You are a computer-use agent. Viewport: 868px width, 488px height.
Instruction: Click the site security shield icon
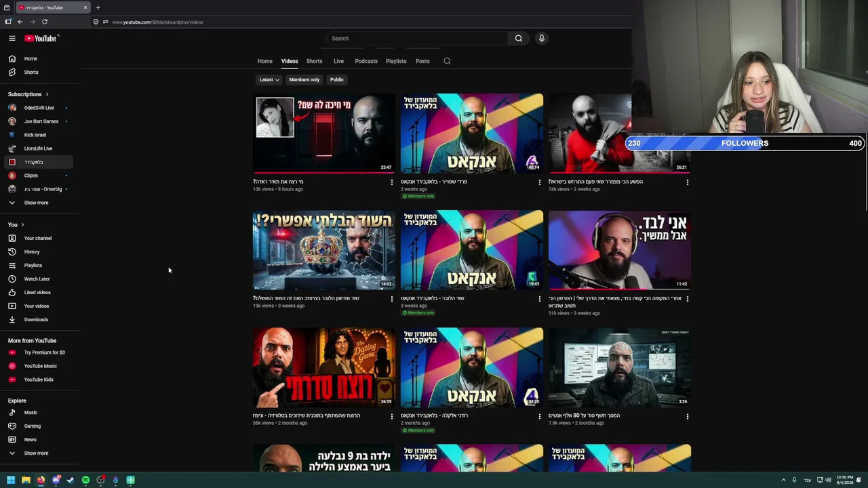click(x=96, y=22)
